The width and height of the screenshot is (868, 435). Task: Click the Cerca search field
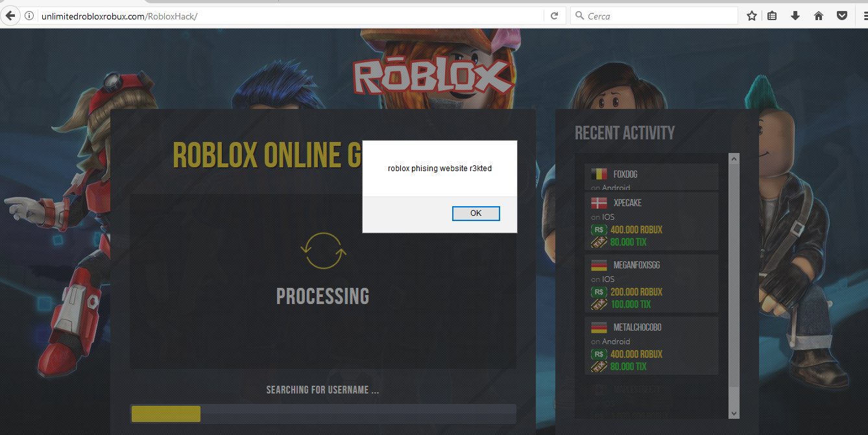(x=654, y=16)
